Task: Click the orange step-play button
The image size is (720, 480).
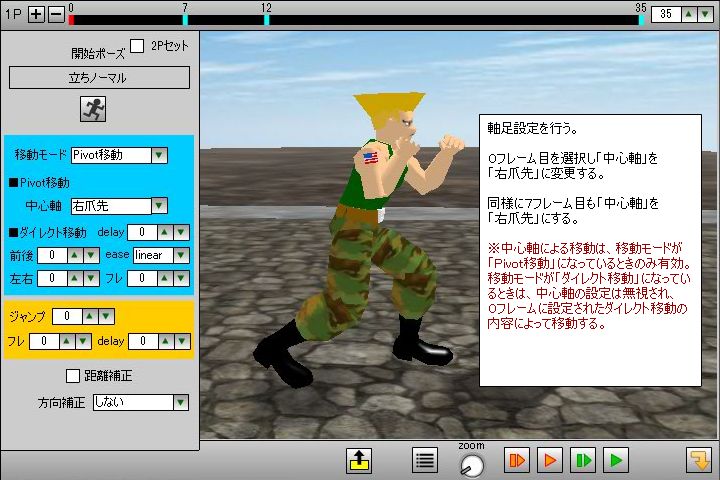Action: (517, 460)
